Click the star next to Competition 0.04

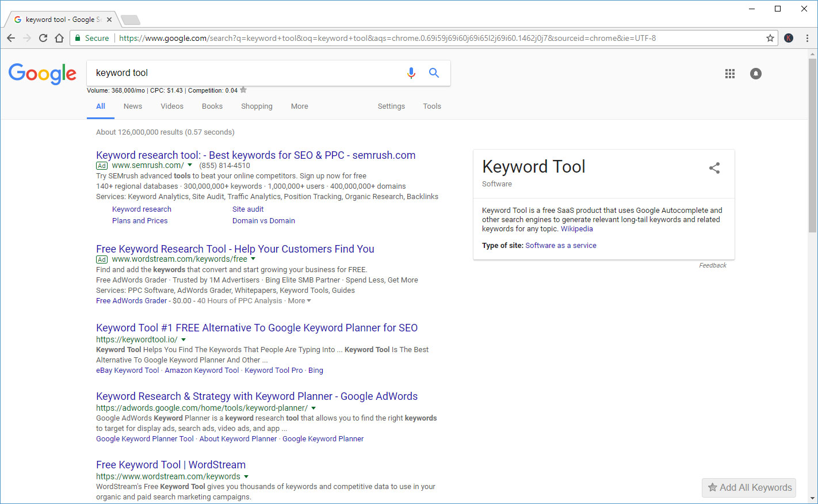[243, 90]
